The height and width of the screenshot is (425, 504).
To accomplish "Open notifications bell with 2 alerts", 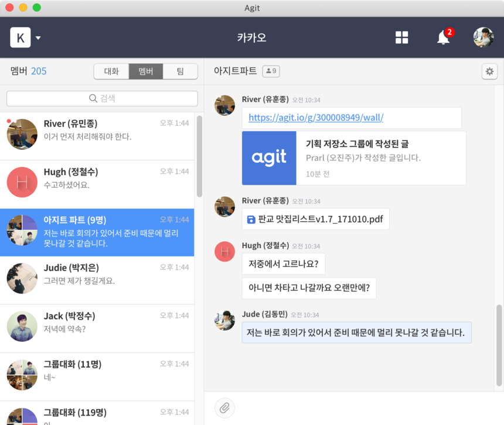I will click(444, 38).
